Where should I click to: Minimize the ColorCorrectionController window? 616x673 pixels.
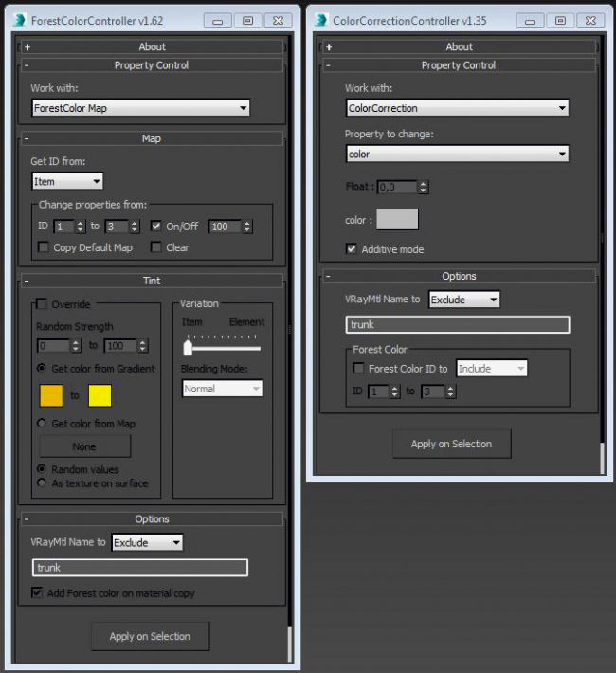[x=530, y=21]
